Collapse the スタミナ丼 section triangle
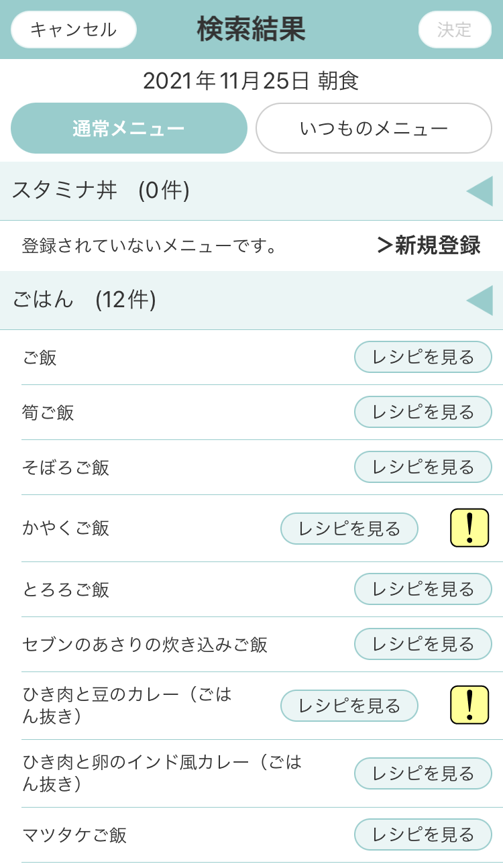This screenshot has height=868, width=503. (x=480, y=191)
